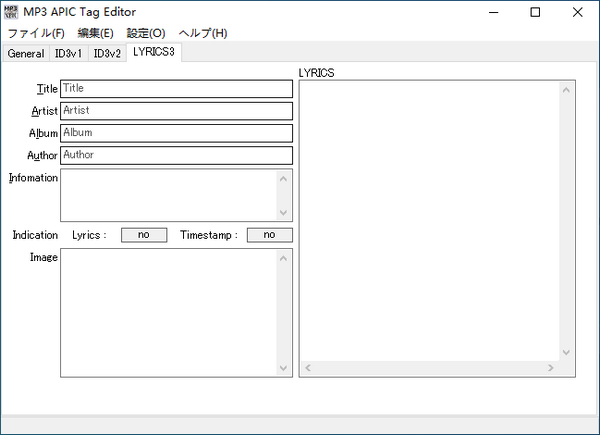Click the Lyrics indication 'no' box
Viewport: 600px width, 435px height.
click(x=144, y=235)
